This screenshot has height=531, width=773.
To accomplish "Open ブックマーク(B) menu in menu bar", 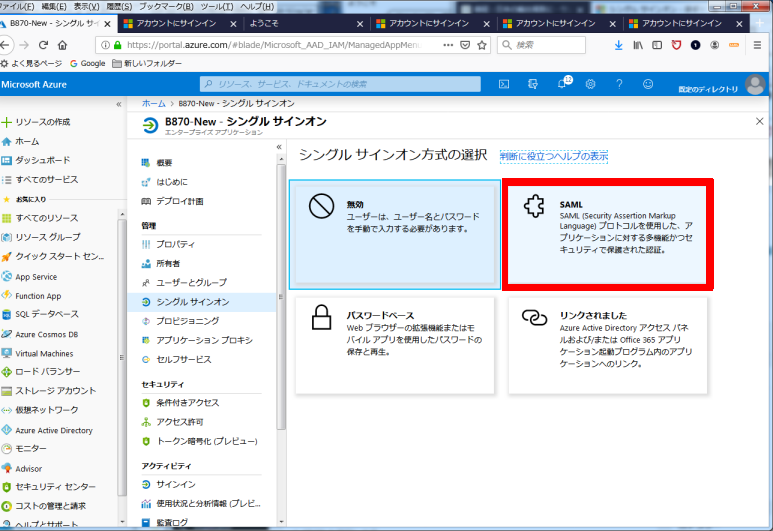I will coord(166,6).
